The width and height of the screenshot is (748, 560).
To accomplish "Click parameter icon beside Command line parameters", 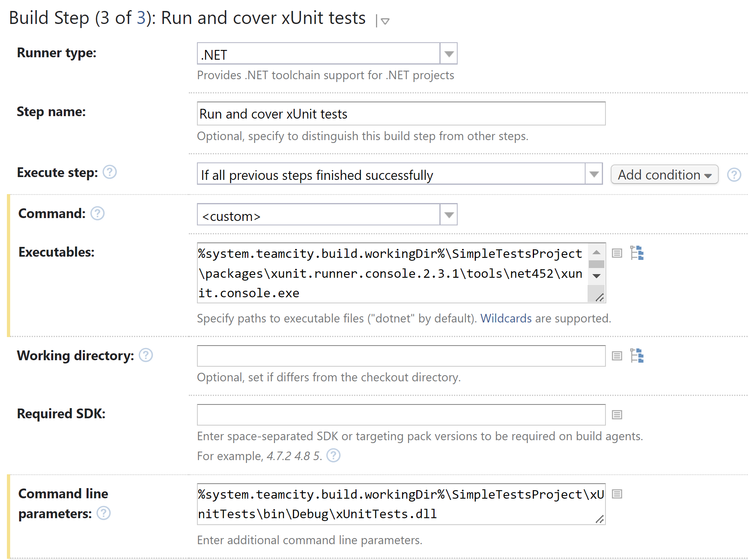I will [x=617, y=494].
